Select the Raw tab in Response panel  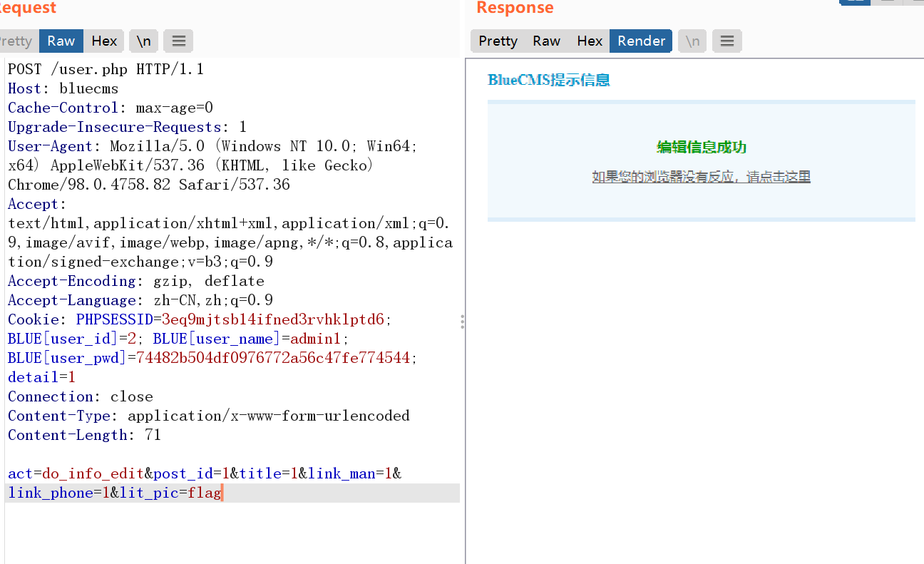point(547,41)
